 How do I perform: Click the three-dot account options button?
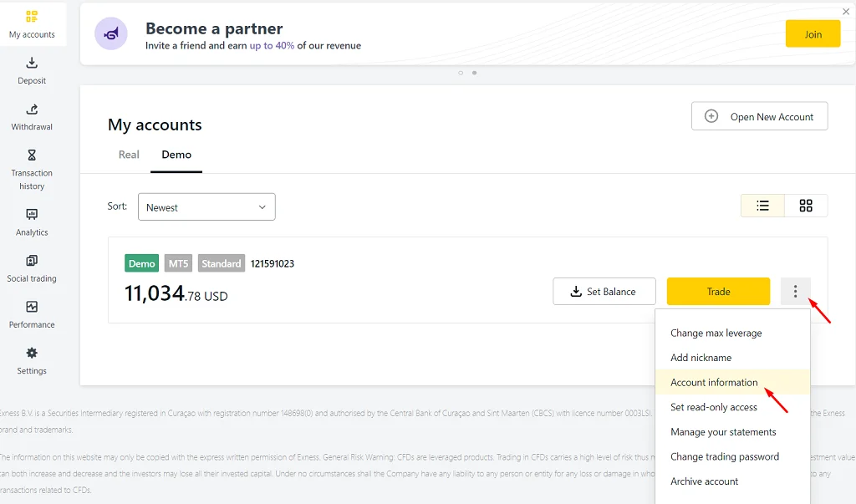[795, 292]
